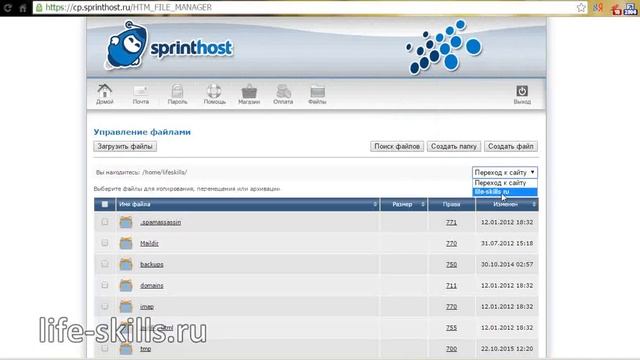
Task: Edit permissions 711 for domains
Action: pyautogui.click(x=451, y=286)
